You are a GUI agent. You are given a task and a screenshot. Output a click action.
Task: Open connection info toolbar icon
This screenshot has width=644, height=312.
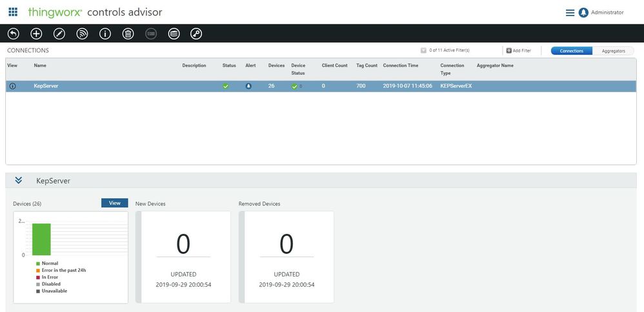click(x=105, y=34)
